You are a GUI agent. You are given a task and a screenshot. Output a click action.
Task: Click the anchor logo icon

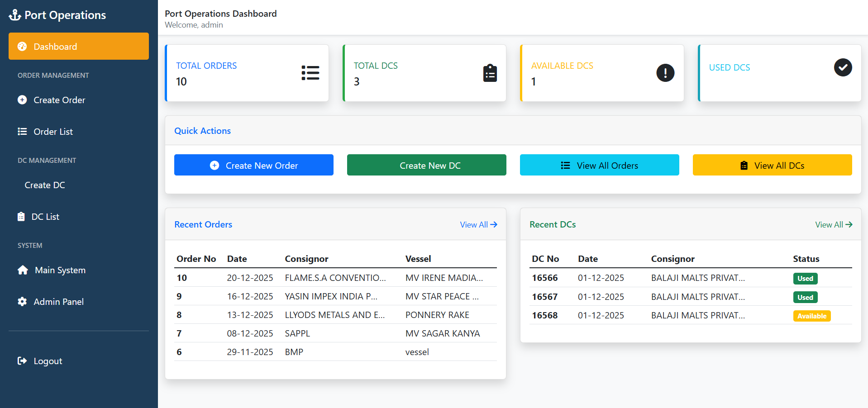pyautogui.click(x=15, y=15)
